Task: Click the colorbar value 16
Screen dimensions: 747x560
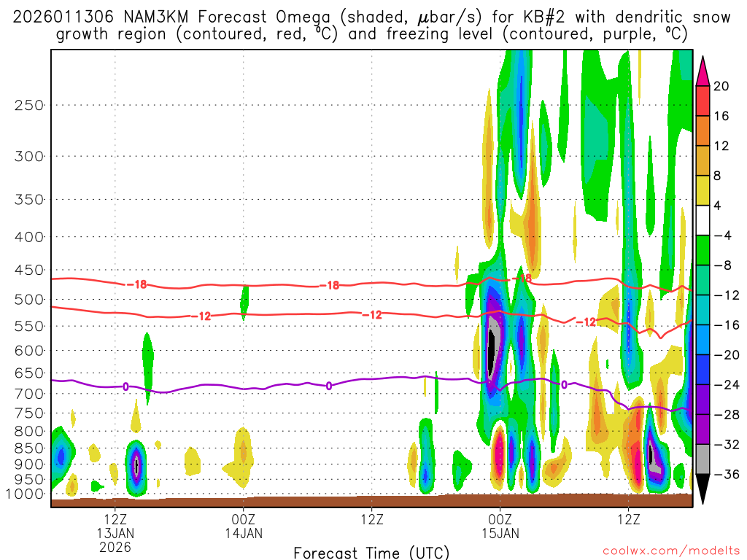Action: [x=721, y=116]
